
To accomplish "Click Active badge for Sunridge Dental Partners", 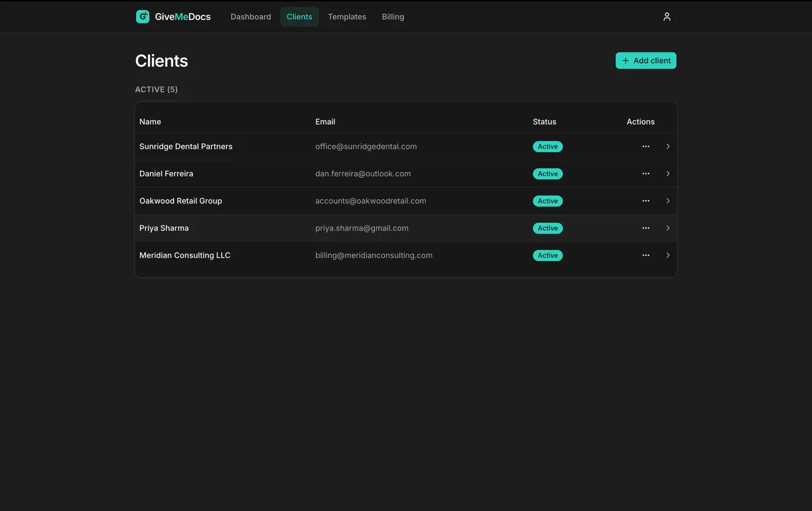I will 548,147.
